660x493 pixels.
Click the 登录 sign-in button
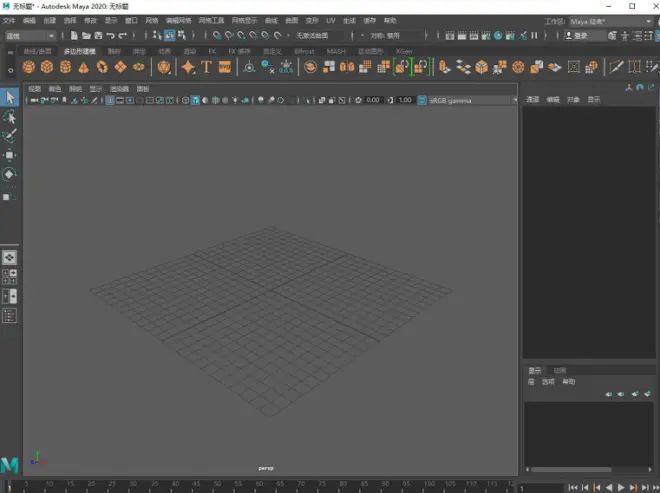pos(580,35)
